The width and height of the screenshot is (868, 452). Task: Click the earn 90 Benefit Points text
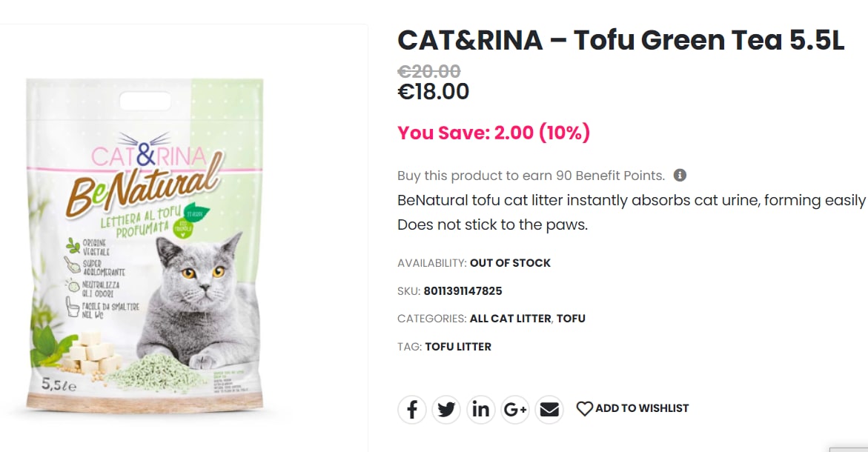pyautogui.click(x=531, y=176)
